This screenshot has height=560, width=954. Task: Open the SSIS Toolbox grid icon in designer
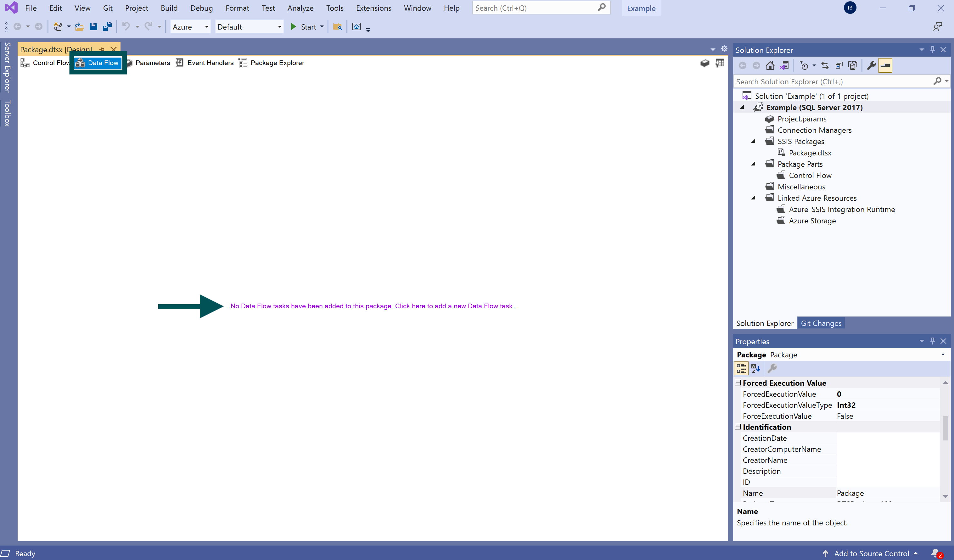pos(720,63)
